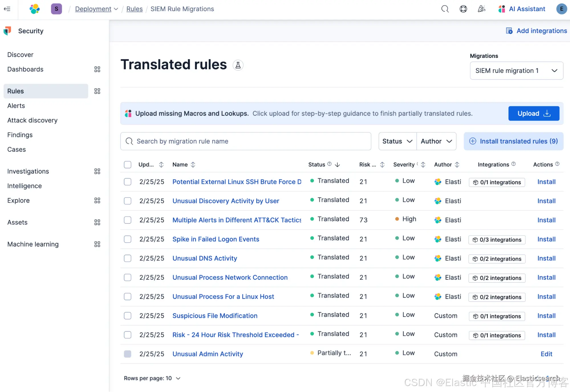Open the SIEM rule migration 1 dropdown
Viewport: 570px width, 392px height.
click(x=516, y=70)
